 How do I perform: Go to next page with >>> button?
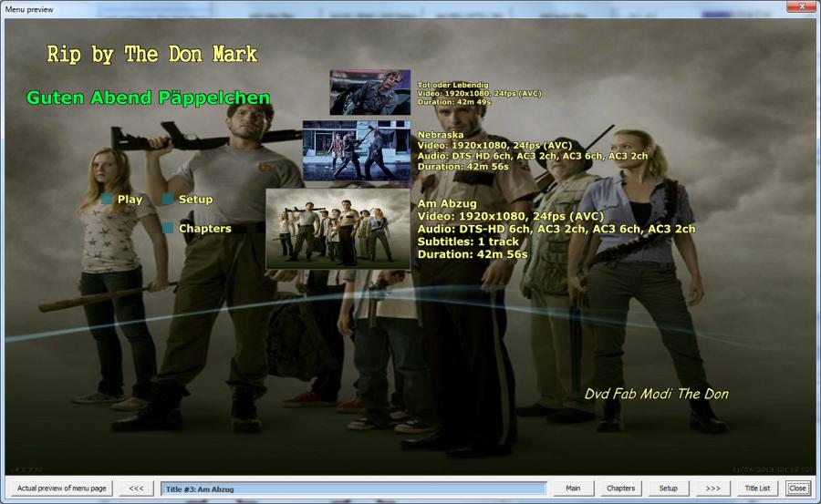[712, 489]
